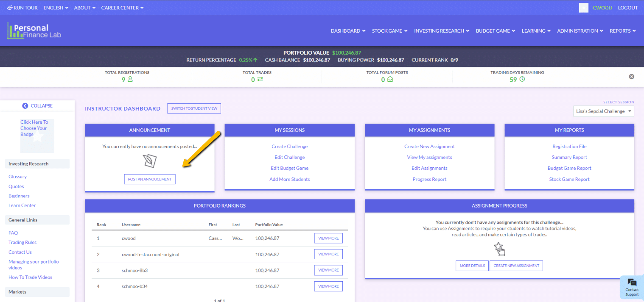Open the Trading Rules sidebar link
The height and width of the screenshot is (302, 644).
22,243
